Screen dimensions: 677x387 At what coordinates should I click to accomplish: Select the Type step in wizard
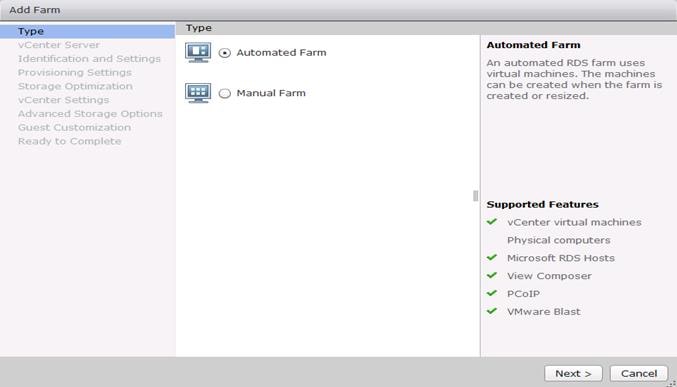[88, 32]
